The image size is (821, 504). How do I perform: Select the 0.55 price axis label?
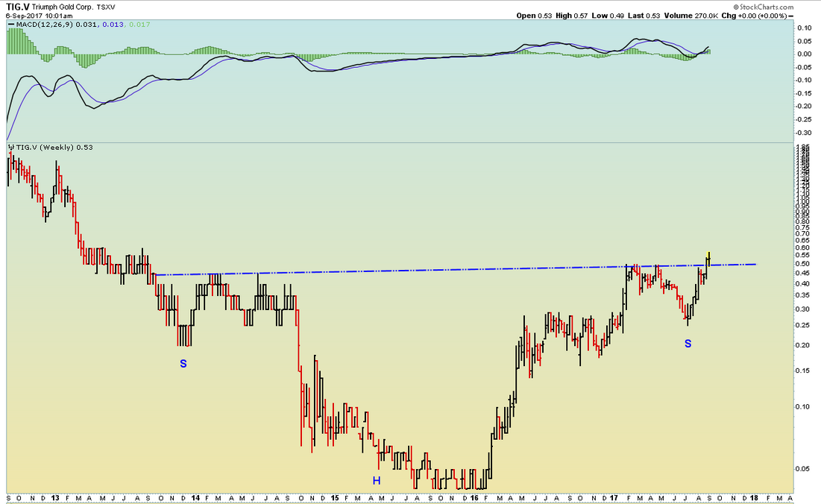click(802, 256)
